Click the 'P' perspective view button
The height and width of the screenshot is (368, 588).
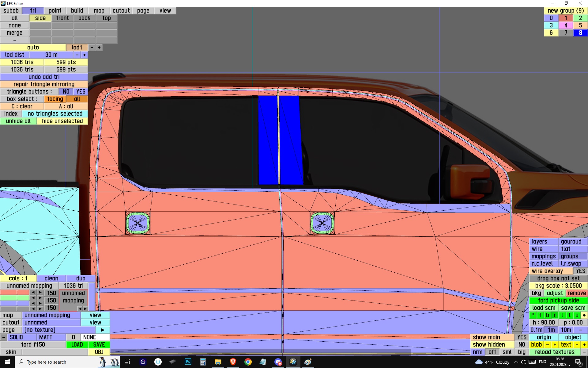[x=533, y=315]
